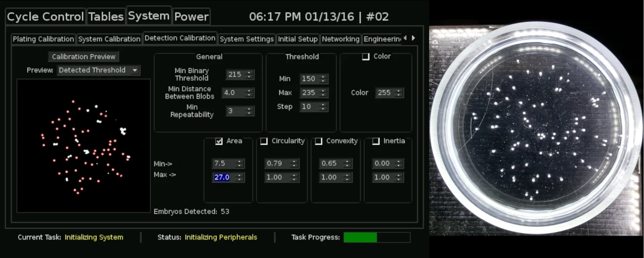Image resolution: width=644 pixels, height=258 pixels.
Task: Enable the Circularity filter checkbox
Action: tap(264, 141)
